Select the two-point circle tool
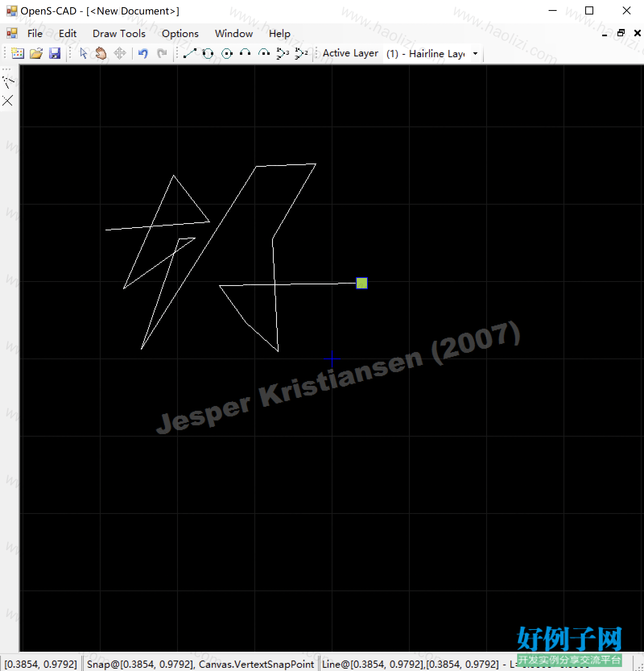 tap(208, 53)
